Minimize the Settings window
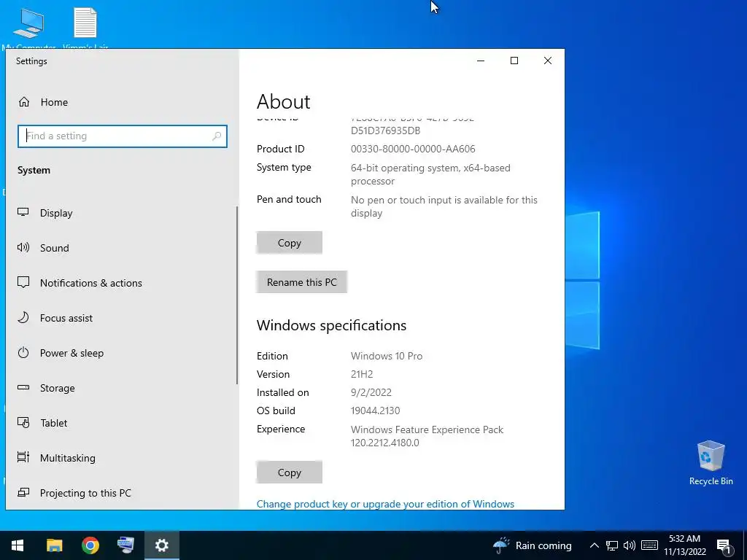Viewport: 747px width, 560px height. [x=481, y=61]
